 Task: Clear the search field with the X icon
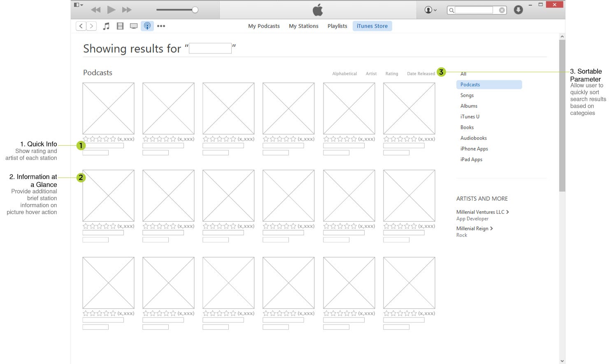tap(502, 10)
